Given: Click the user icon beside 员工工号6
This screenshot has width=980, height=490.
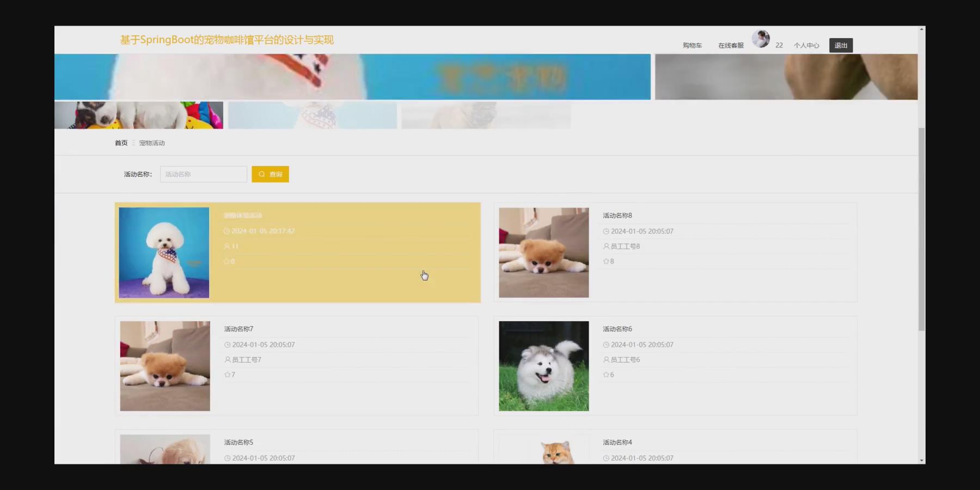Looking at the screenshot, I should coord(606,360).
